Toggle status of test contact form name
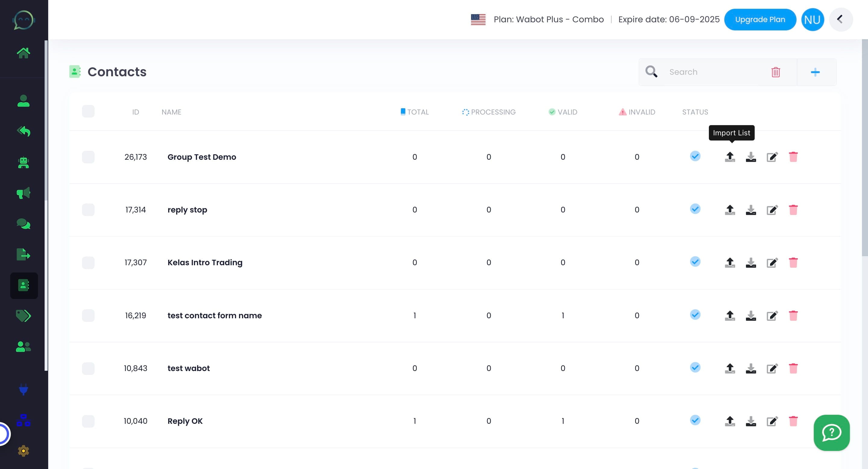The height and width of the screenshot is (469, 868). click(695, 315)
